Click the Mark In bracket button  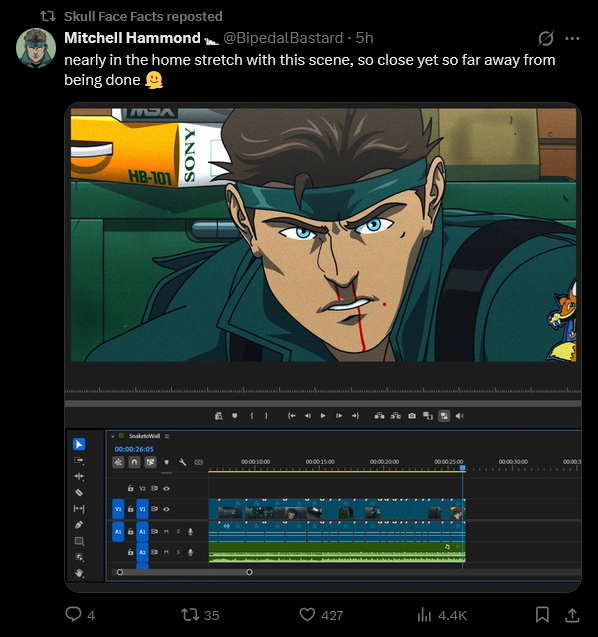coord(252,416)
